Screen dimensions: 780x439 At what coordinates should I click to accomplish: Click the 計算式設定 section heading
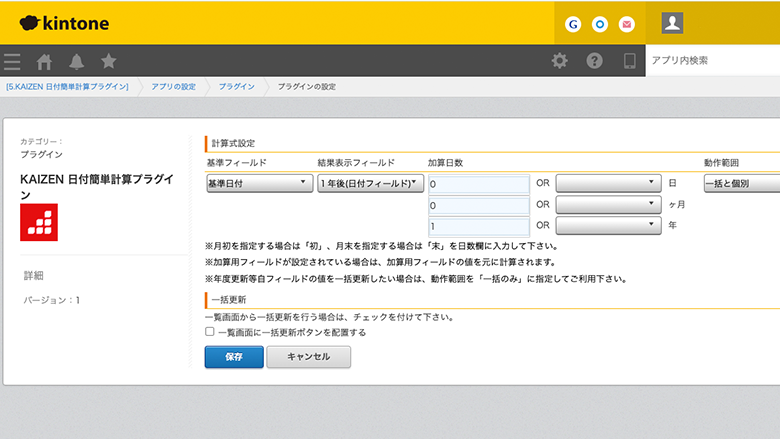[x=233, y=143]
